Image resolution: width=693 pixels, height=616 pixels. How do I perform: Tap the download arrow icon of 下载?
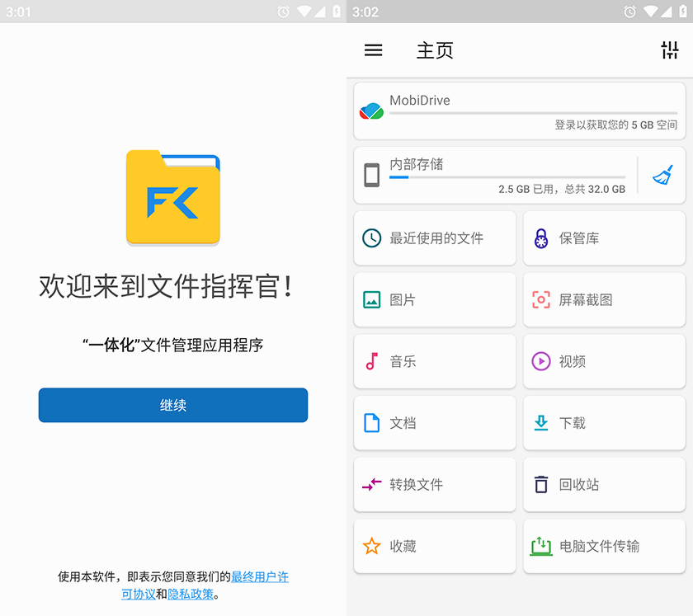click(x=541, y=423)
